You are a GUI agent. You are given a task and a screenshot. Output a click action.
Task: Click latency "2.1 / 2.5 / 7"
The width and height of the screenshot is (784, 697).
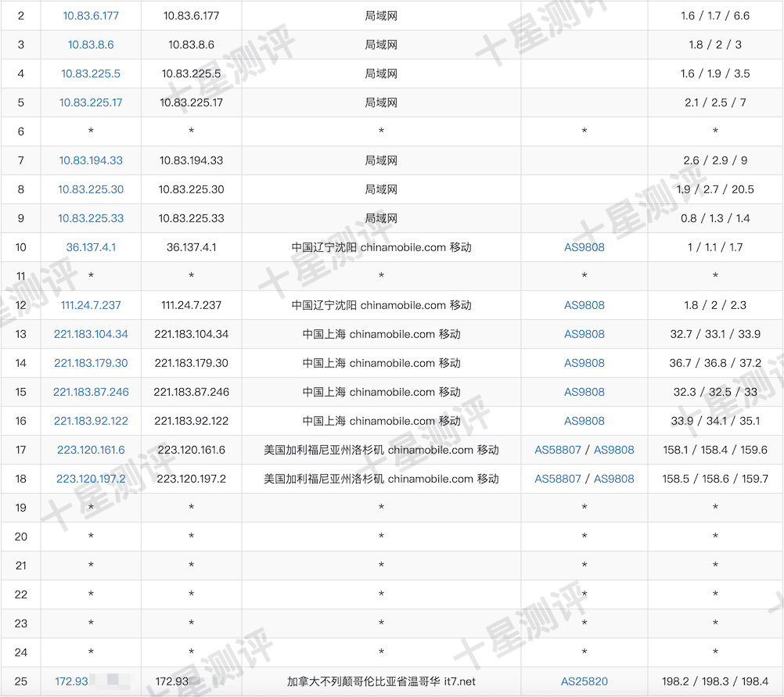pyautogui.click(x=715, y=102)
